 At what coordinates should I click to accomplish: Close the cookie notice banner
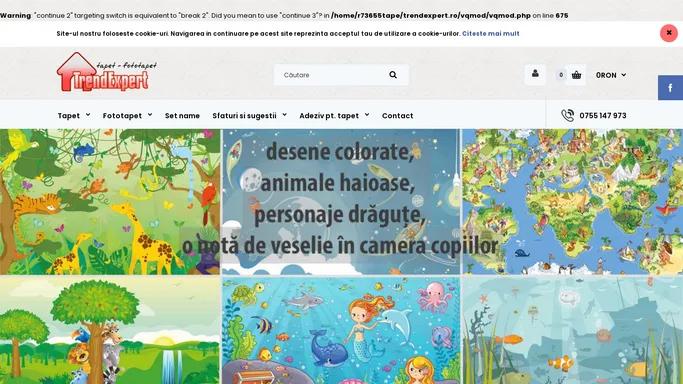point(669,33)
